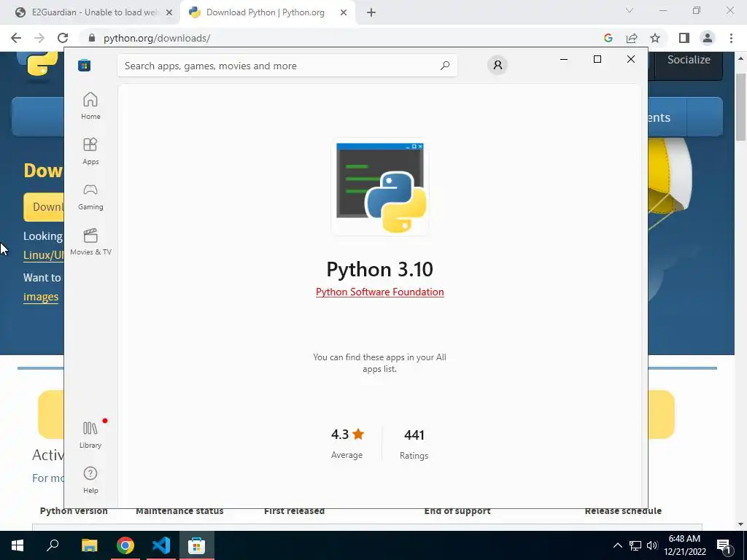This screenshot has width=747, height=560.
Task: Click images link on Python.org page
Action: tap(41, 297)
